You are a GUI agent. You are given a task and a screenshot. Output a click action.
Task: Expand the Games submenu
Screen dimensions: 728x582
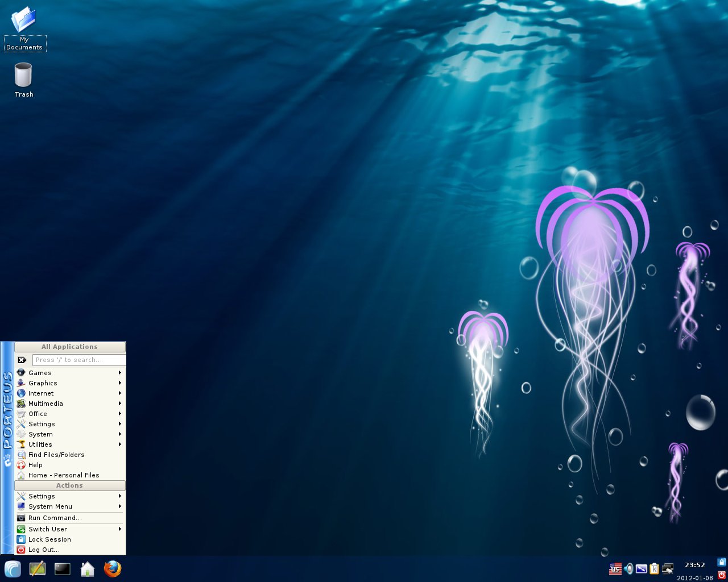pyautogui.click(x=68, y=373)
